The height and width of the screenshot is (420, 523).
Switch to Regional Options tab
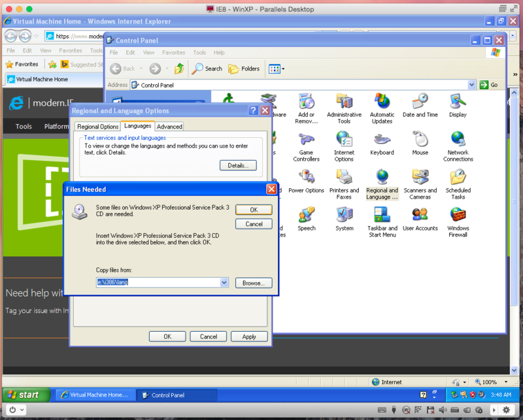[97, 127]
